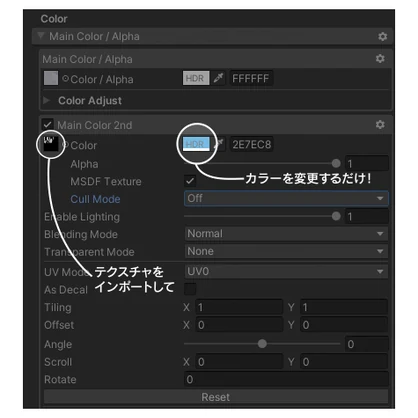Click the Alpha slider handle
Viewport: 418px width, 418px height.
pos(336,163)
